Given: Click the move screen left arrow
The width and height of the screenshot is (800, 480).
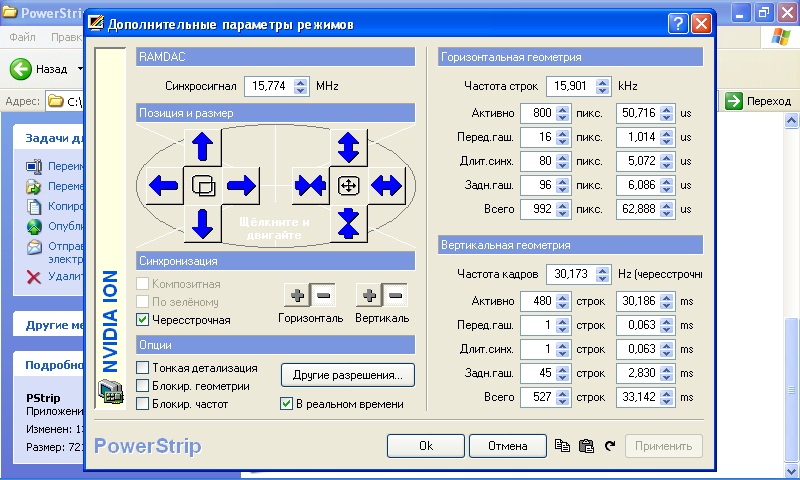Looking at the screenshot, I should coord(164,185).
